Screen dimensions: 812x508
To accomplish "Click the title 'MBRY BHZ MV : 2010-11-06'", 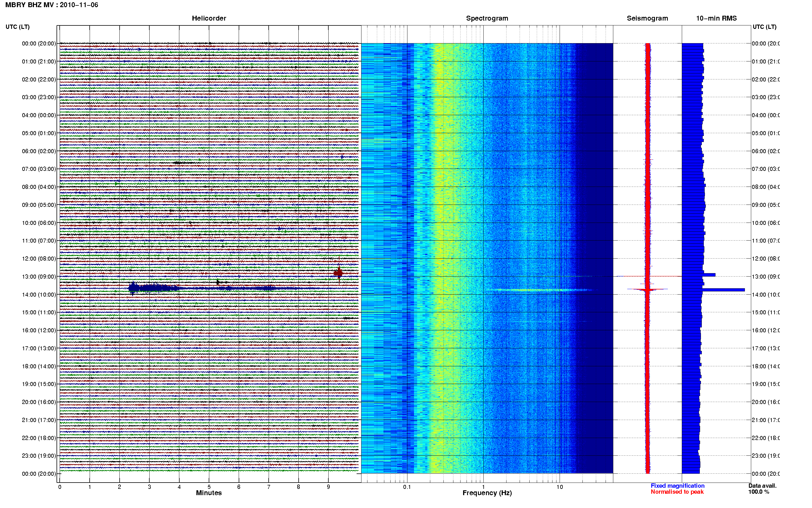I will pos(52,5).
